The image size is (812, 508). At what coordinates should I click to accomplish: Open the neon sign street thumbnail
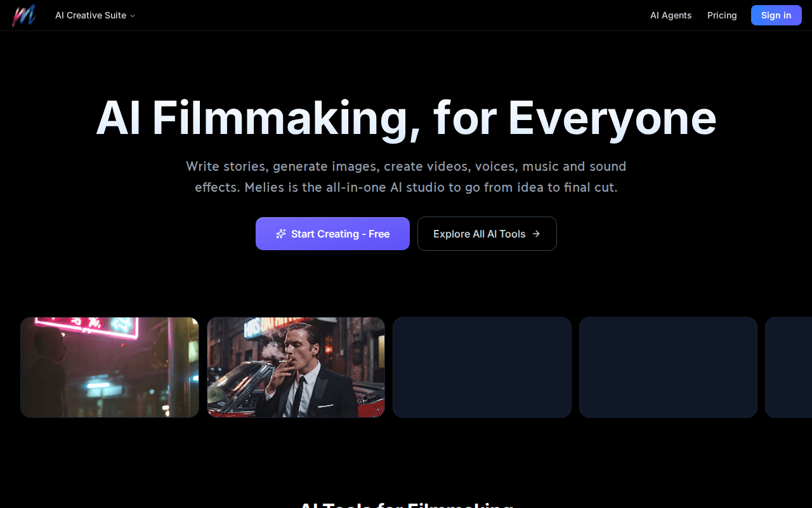[x=110, y=368]
